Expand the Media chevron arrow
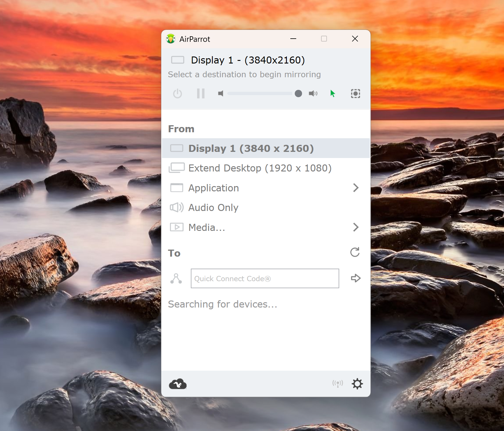The height and width of the screenshot is (431, 504). (x=356, y=227)
